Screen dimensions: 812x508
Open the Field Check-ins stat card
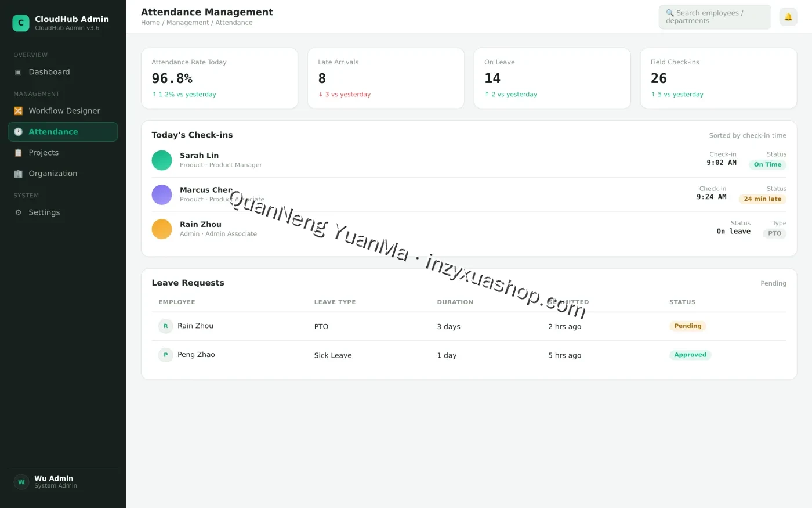(x=719, y=78)
